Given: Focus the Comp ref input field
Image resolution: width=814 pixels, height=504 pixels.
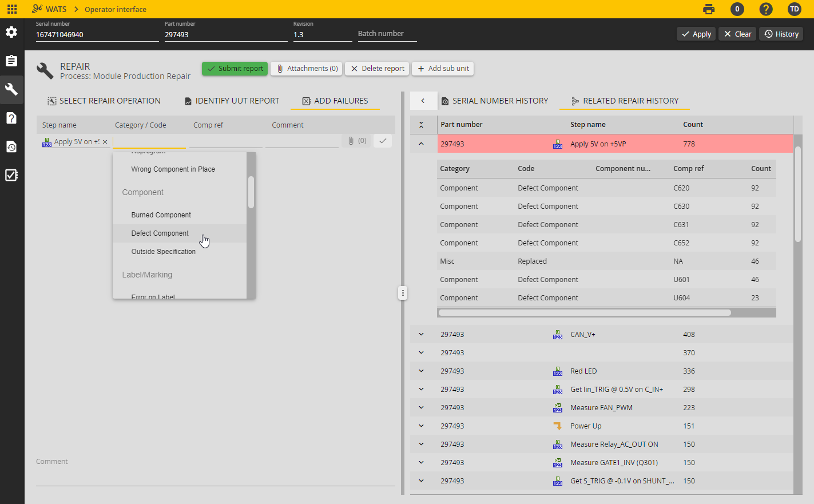Looking at the screenshot, I should [226, 141].
